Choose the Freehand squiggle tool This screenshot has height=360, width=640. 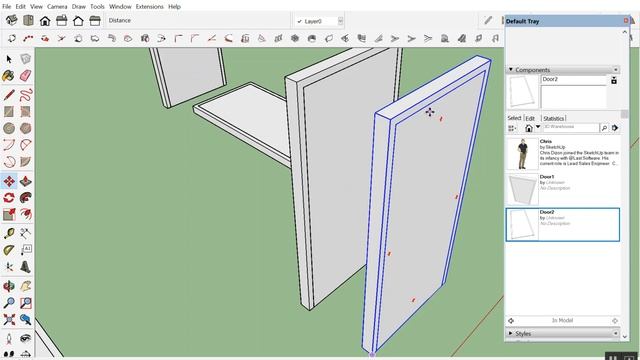pyautogui.click(x=26, y=95)
